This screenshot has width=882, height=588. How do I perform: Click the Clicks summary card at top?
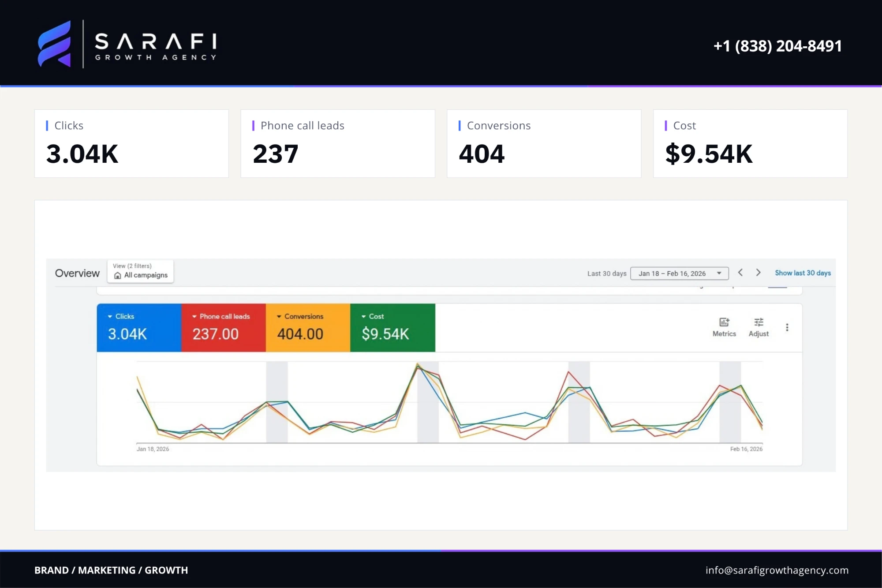(x=131, y=143)
